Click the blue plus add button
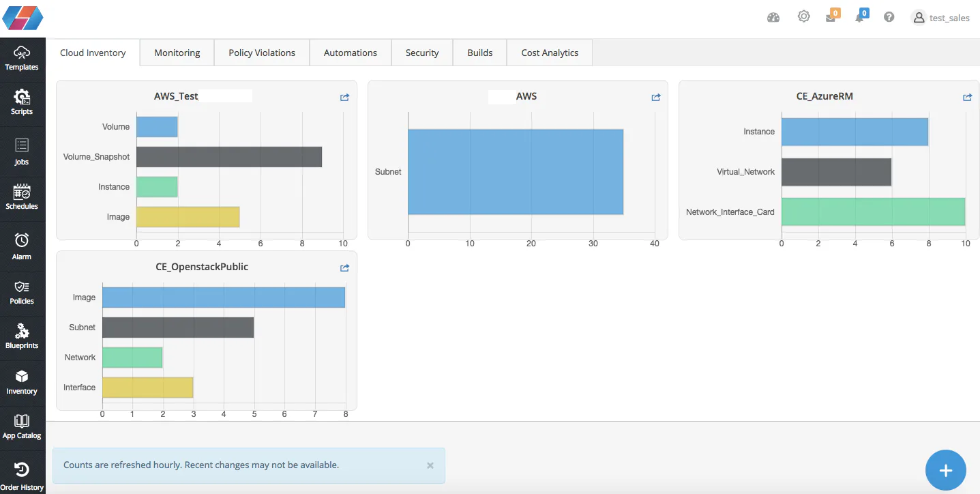 [x=945, y=470]
